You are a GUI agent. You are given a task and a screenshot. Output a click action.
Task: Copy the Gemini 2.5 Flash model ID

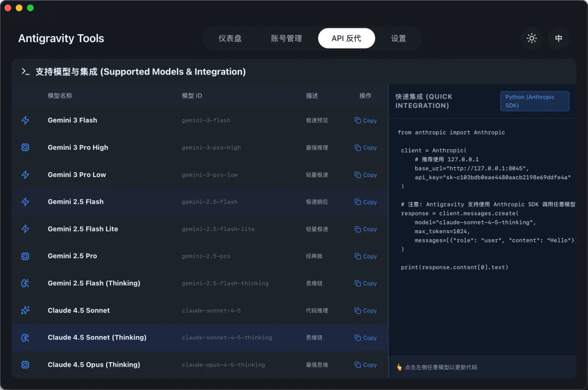pyautogui.click(x=365, y=202)
